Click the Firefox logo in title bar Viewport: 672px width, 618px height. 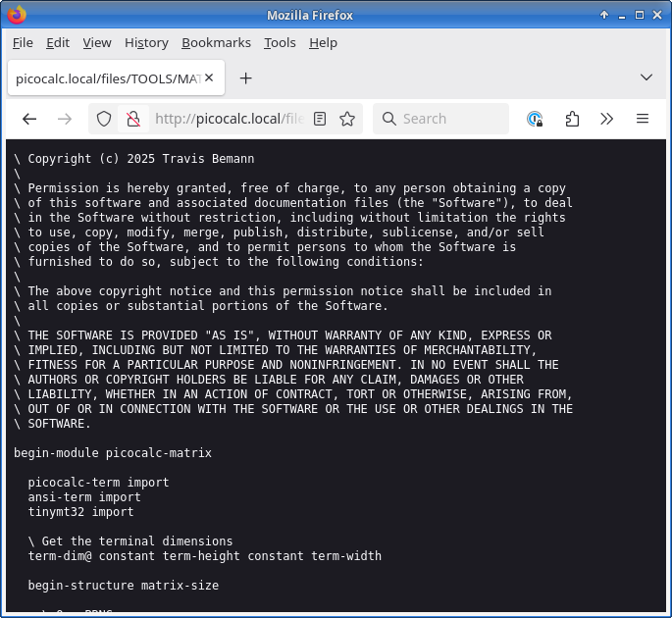(17, 14)
